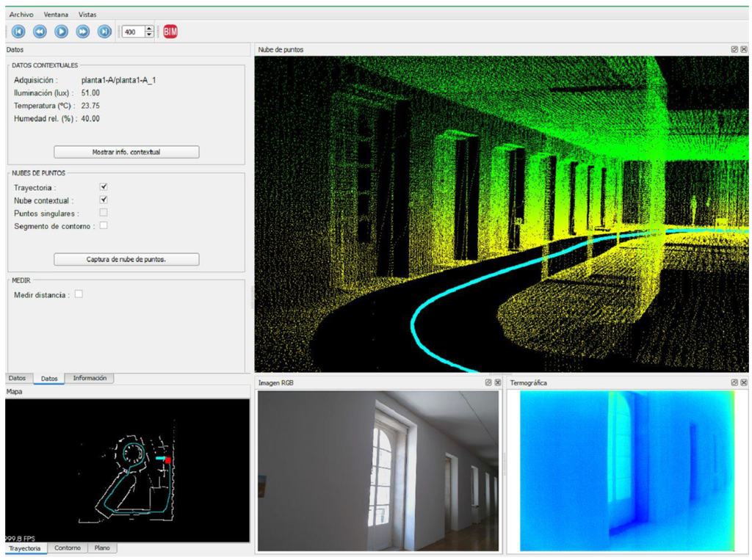The height and width of the screenshot is (560, 752).
Task: Increase the frame value using the spinner arrows
Action: pyautogui.click(x=150, y=29)
